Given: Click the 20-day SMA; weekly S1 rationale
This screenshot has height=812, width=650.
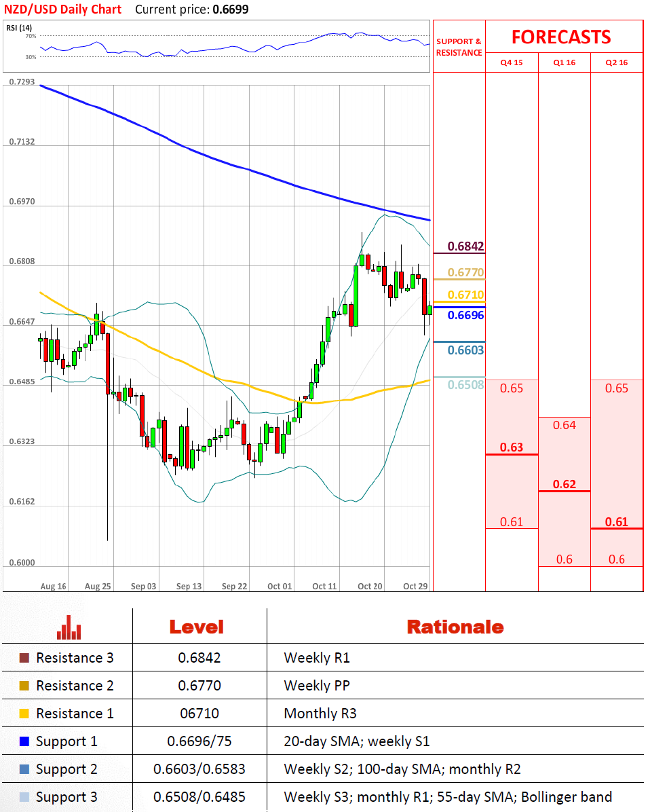Looking at the screenshot, I should tap(357, 741).
